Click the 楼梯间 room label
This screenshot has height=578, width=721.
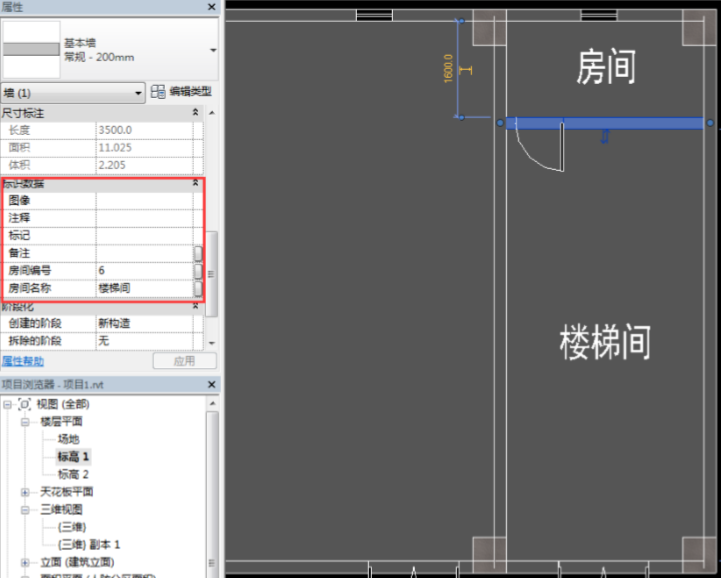605,342
